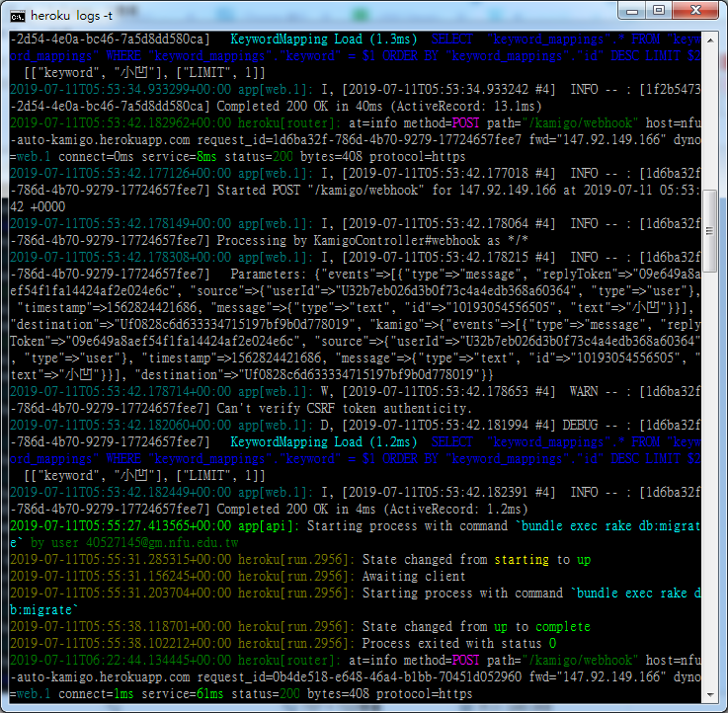728x713 pixels.
Task: Click the 'app[api]:' source label
Action: (x=270, y=526)
